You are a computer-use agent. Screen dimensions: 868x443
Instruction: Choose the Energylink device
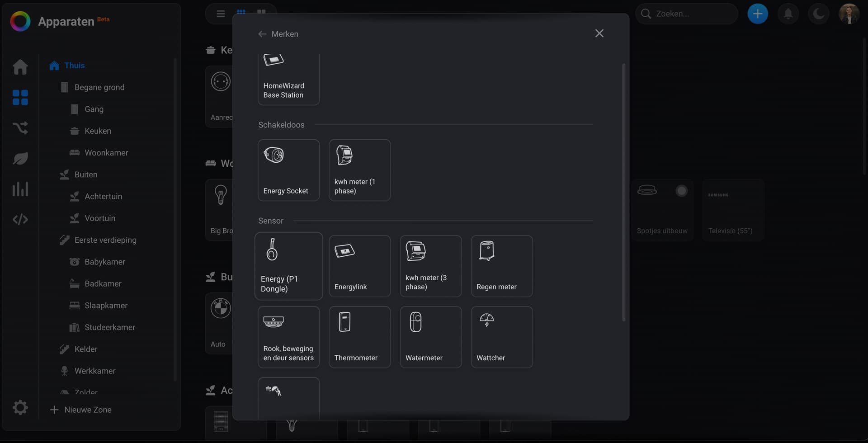tap(360, 266)
